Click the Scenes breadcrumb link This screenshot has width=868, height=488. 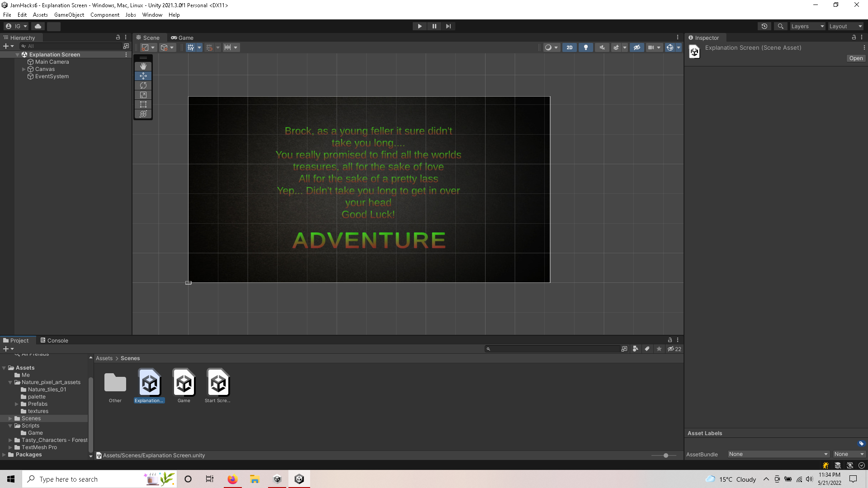130,358
